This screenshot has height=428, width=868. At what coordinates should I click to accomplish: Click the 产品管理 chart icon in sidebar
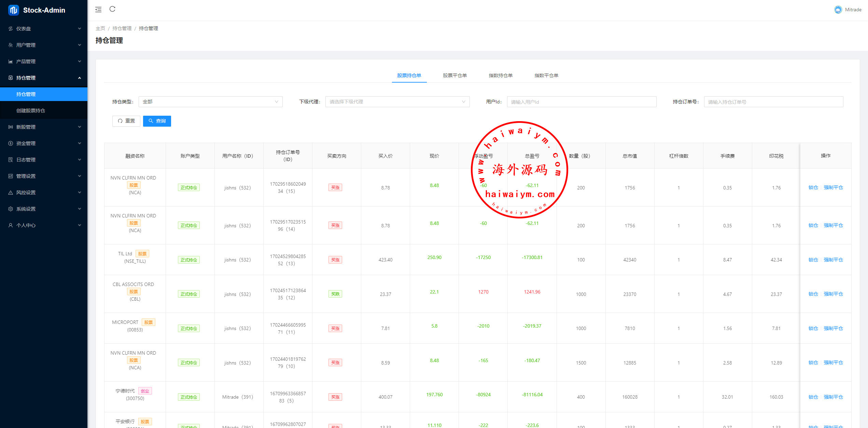[x=11, y=61]
